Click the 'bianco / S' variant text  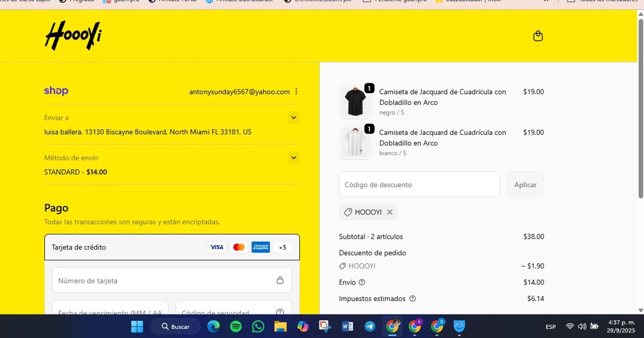click(x=393, y=153)
